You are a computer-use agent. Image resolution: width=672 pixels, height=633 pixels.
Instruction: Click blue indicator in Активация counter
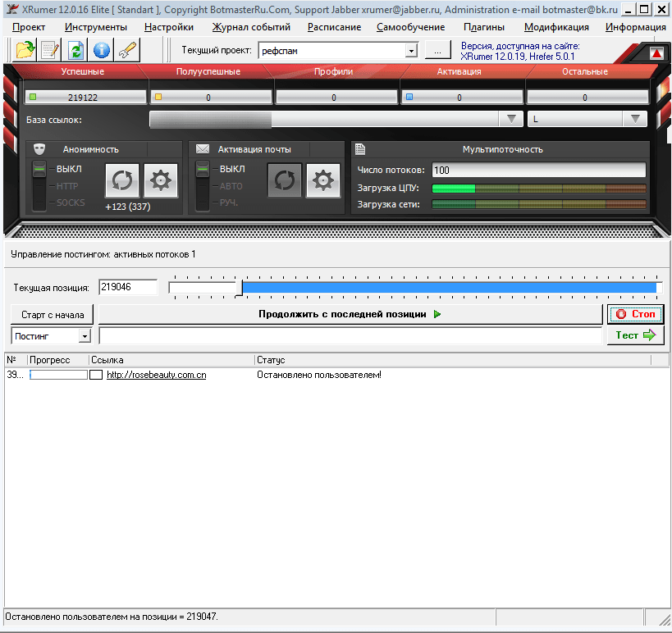click(x=409, y=97)
